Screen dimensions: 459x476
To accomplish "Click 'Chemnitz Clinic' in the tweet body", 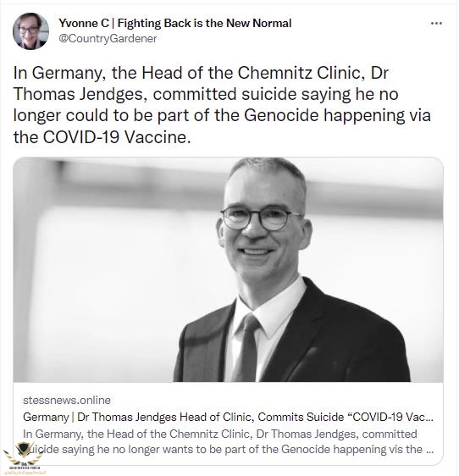I will 301,73.
